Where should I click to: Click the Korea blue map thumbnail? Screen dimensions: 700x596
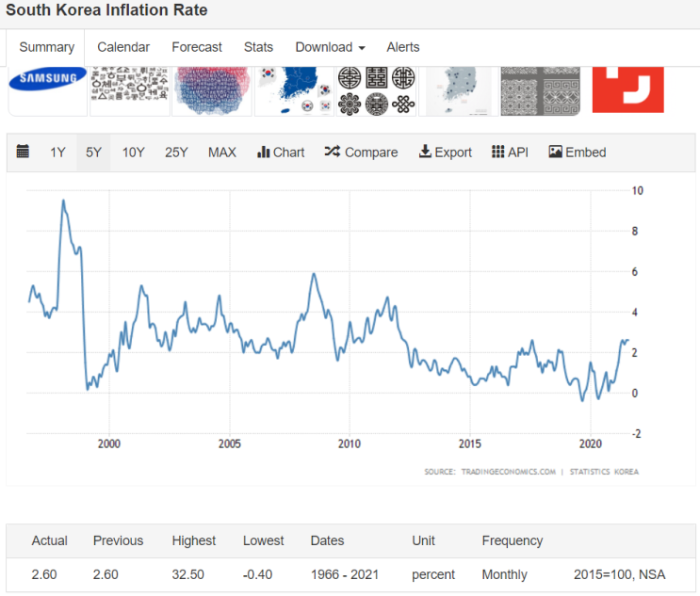pos(294,91)
